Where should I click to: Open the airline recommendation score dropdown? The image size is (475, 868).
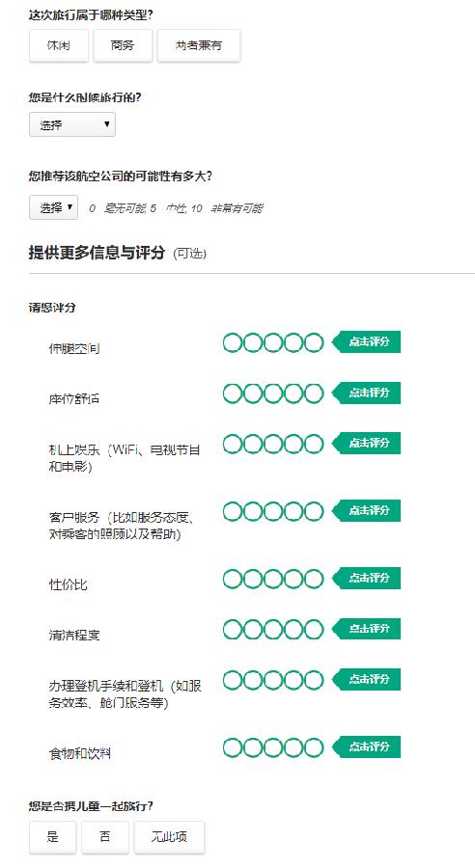(54, 207)
